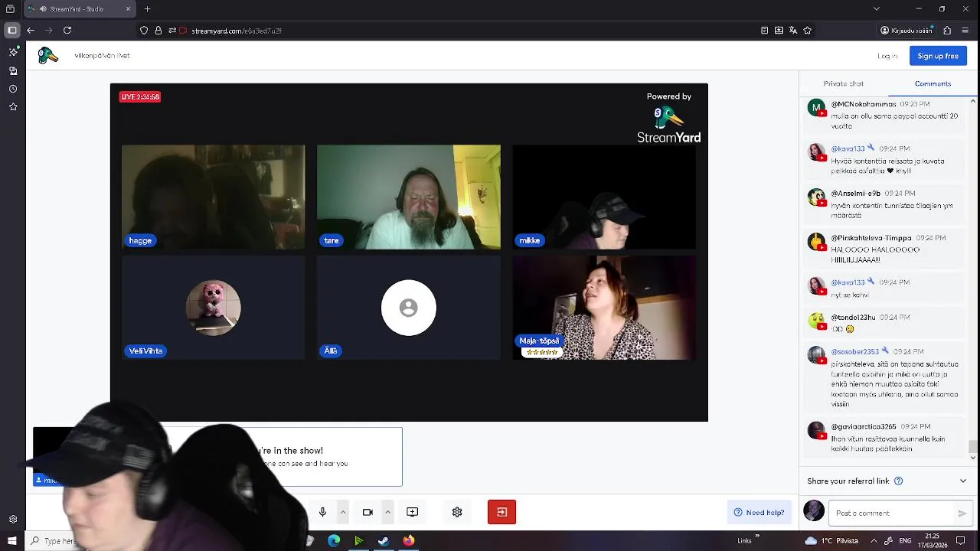
Task: Click the referral link help question icon
Action: tap(898, 481)
